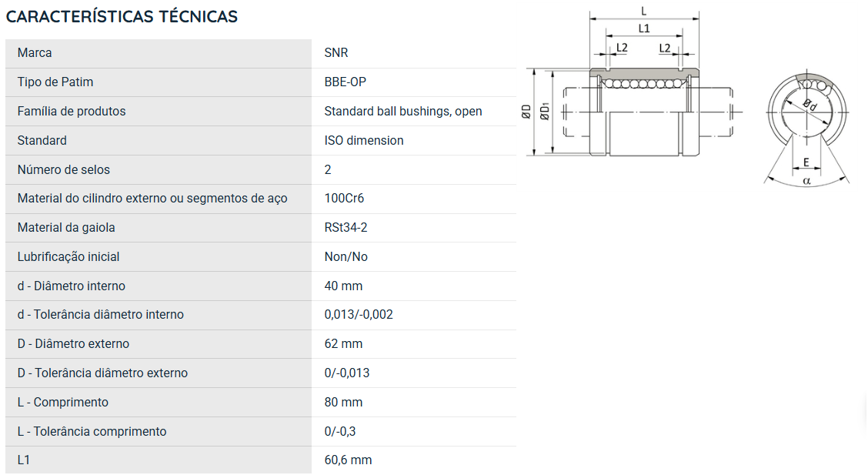This screenshot has height=475, width=868.
Task: Click the '0/-0,3' length tolerance value
Action: coord(340,432)
